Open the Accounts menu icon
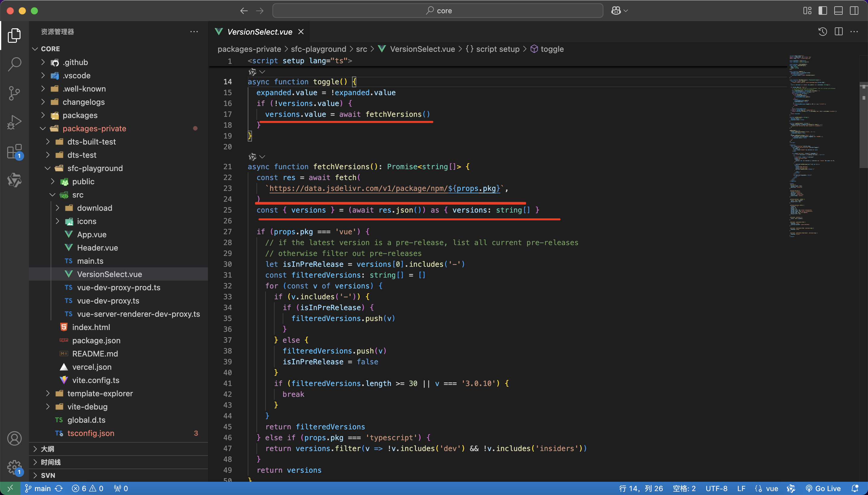 [x=14, y=439]
